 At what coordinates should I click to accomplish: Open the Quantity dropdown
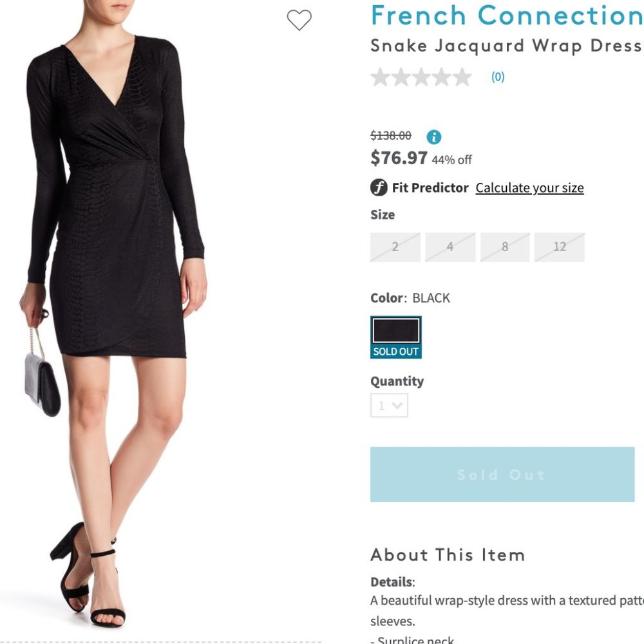(x=389, y=405)
